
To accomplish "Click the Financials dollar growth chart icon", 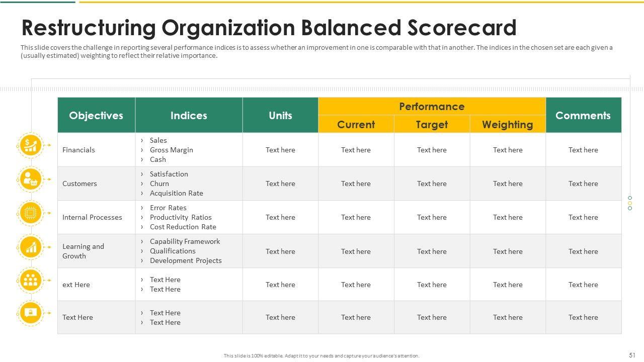I will click(31, 145).
